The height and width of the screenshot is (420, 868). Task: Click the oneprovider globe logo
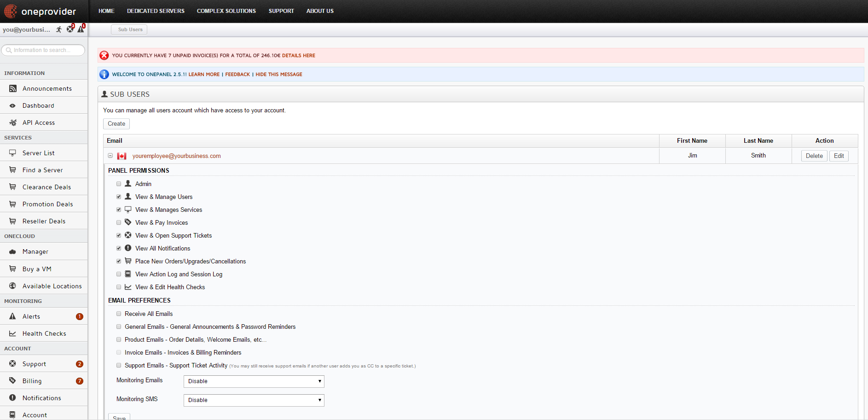click(11, 11)
